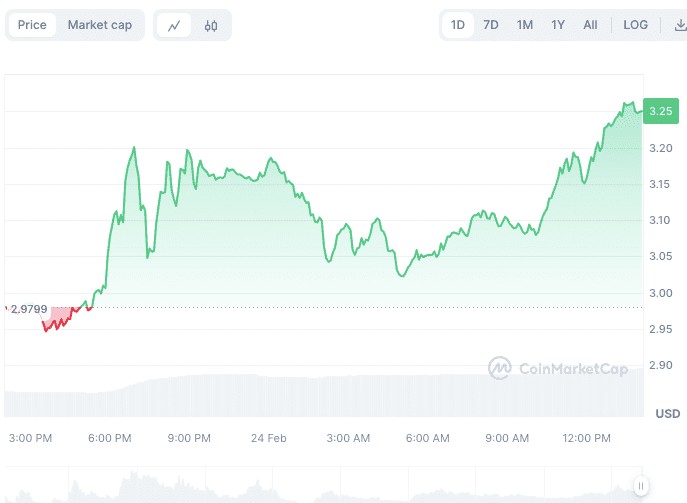Click the USD currency label
687x503 pixels.
point(667,413)
